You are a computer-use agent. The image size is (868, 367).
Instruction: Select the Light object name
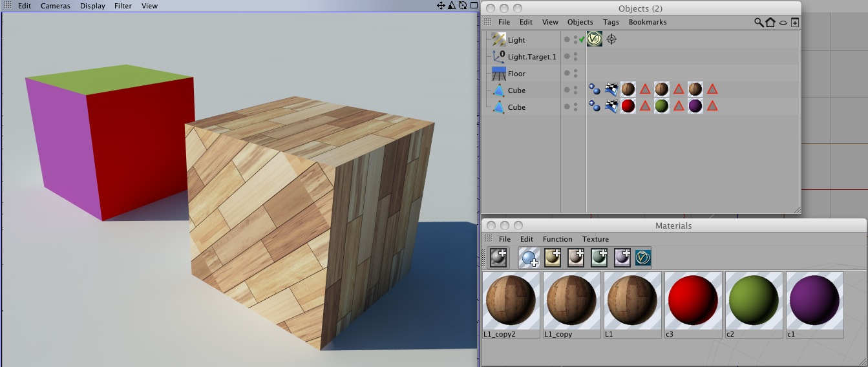[x=516, y=40]
